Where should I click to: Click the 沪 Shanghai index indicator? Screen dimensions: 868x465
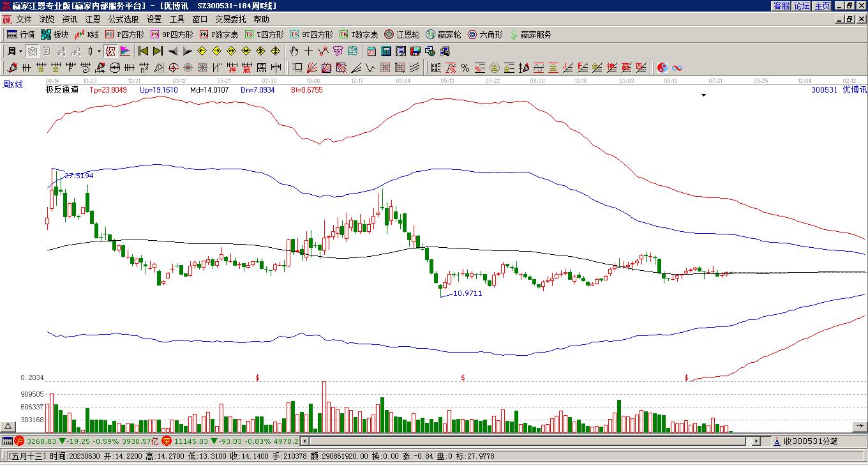pyautogui.click(x=19, y=441)
